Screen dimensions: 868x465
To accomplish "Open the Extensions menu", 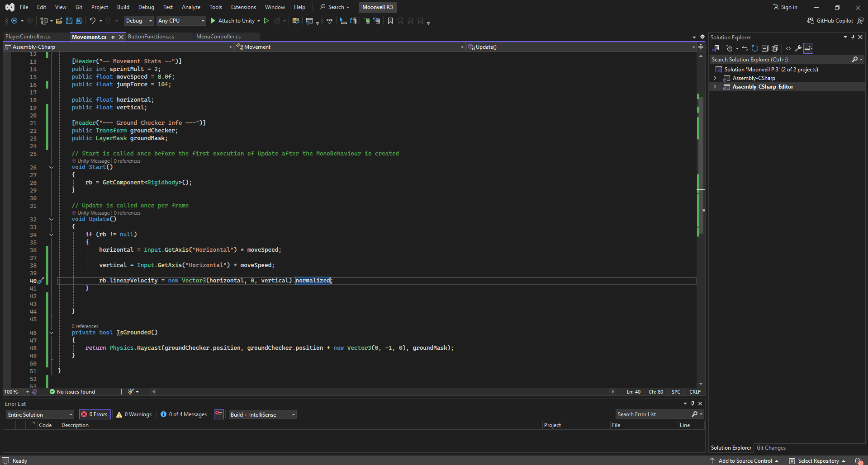I will point(243,7).
